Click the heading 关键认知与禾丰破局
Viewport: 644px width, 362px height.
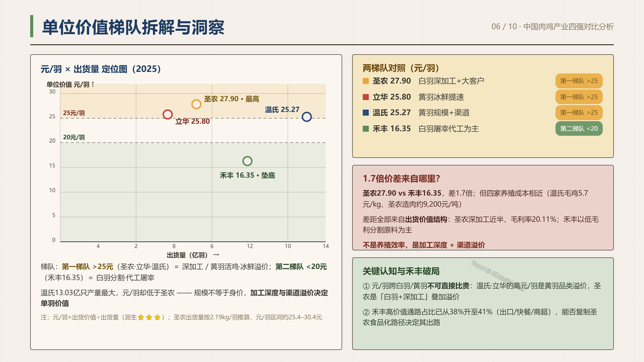[401, 271]
